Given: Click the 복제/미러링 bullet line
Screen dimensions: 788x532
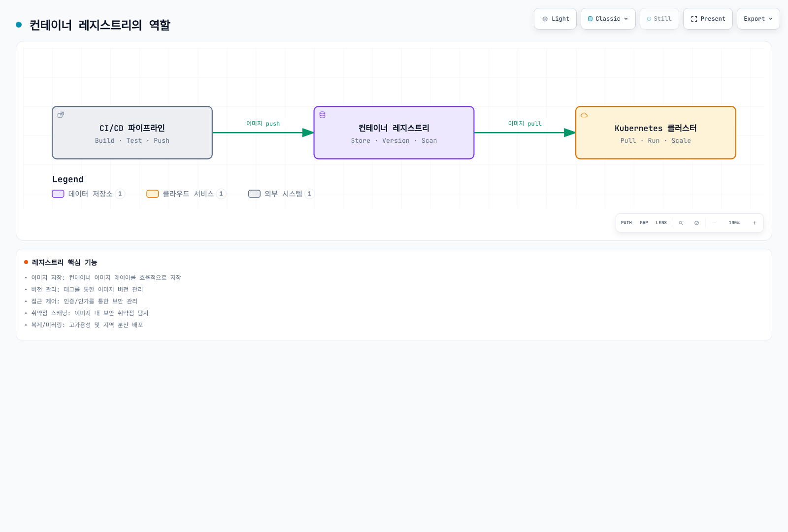Looking at the screenshot, I should (x=87, y=325).
